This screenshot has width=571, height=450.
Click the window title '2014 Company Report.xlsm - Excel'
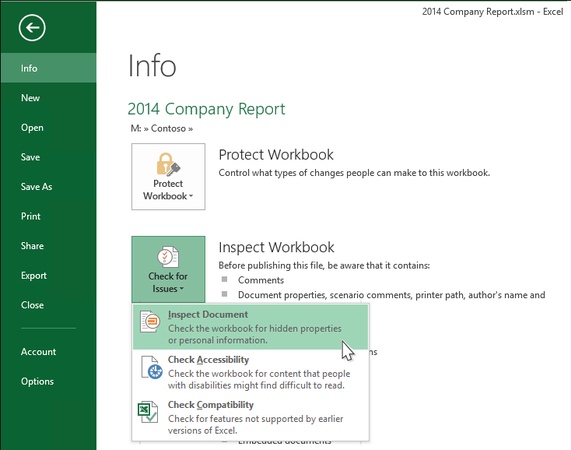coord(492,12)
